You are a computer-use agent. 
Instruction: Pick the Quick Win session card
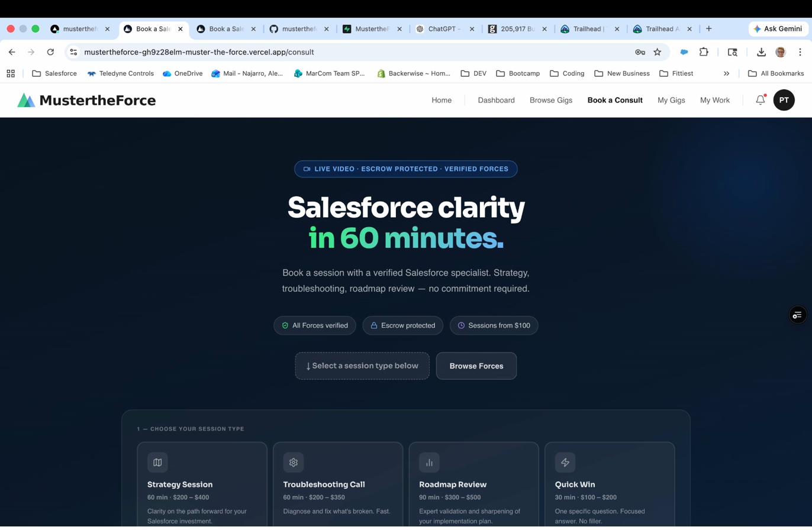point(609,485)
